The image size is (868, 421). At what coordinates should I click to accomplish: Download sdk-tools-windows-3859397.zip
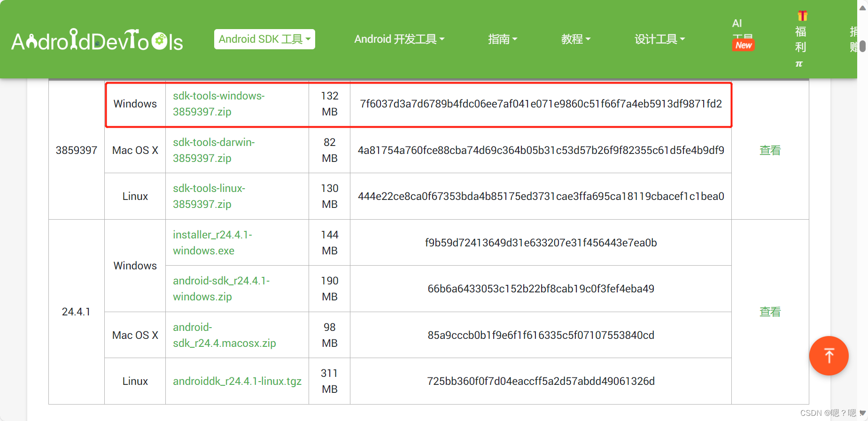tap(219, 104)
